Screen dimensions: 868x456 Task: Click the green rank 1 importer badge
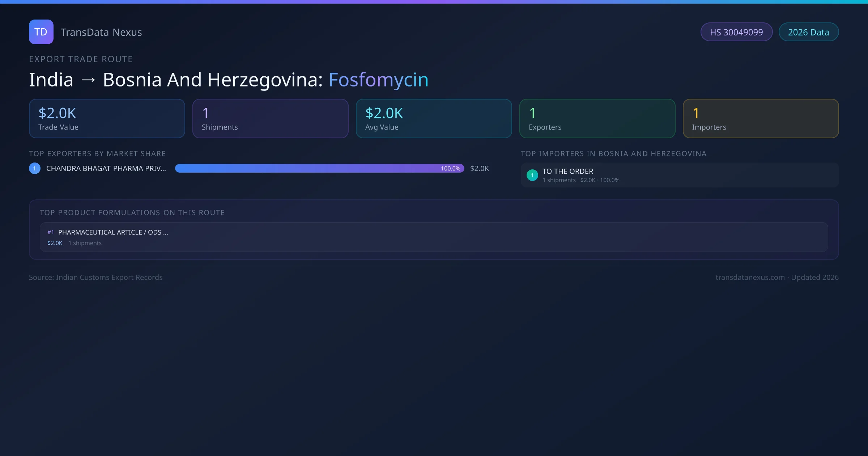532,175
